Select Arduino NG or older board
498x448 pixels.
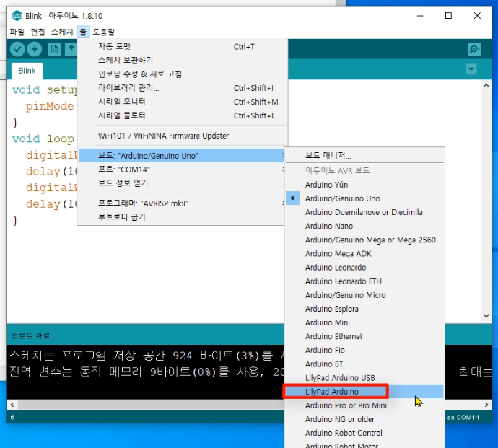click(x=364, y=419)
